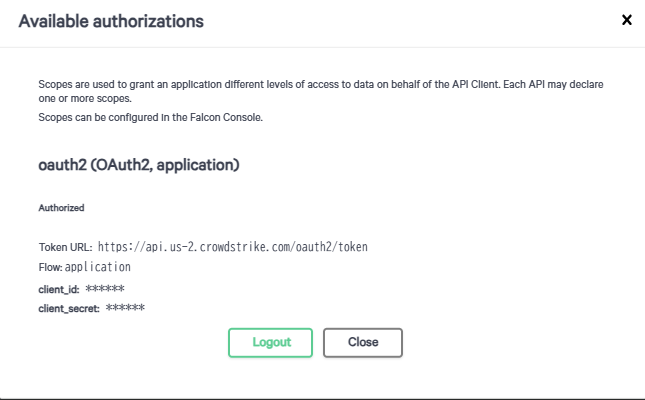Viewport: 645px width, 400px height.
Task: Click the Scopes can be configured line
Action: click(150, 117)
